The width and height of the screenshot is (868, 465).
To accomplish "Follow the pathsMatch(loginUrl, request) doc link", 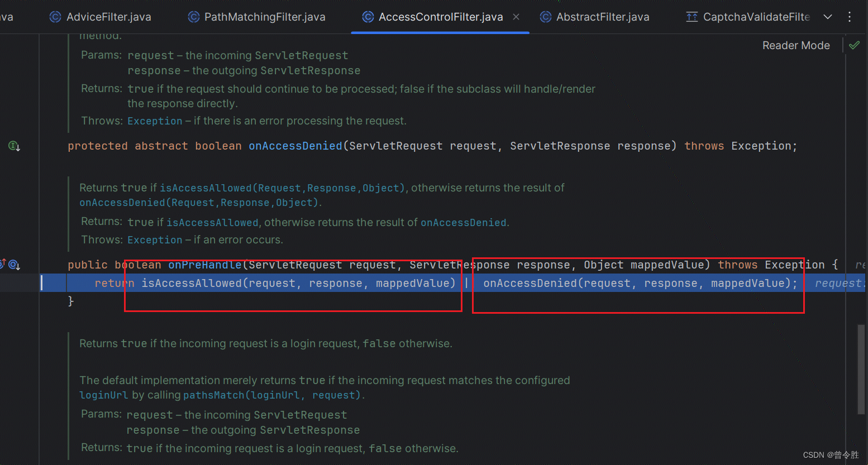I will 272,395.
